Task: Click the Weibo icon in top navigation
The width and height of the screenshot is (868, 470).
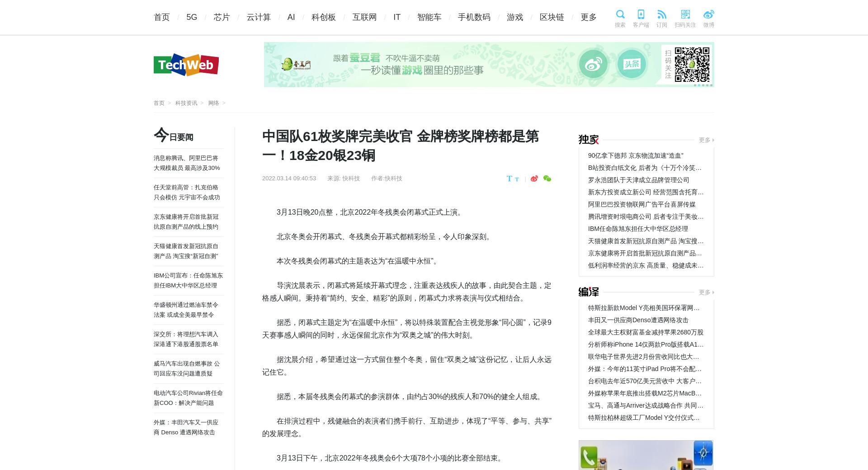Action: pos(708,14)
